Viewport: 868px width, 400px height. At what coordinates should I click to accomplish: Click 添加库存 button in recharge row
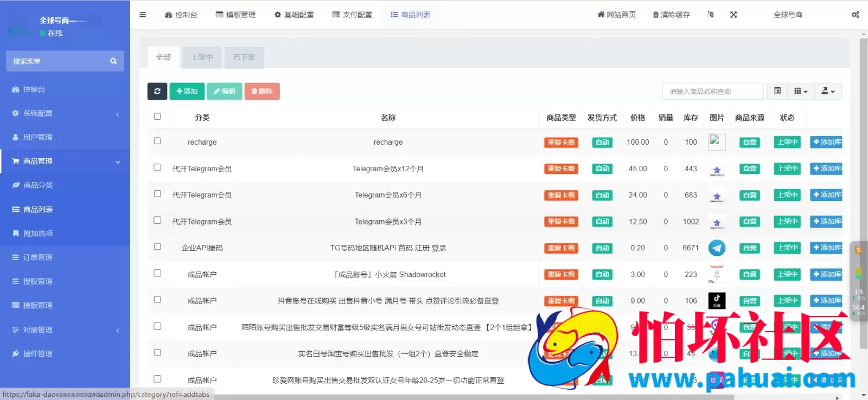coord(826,142)
